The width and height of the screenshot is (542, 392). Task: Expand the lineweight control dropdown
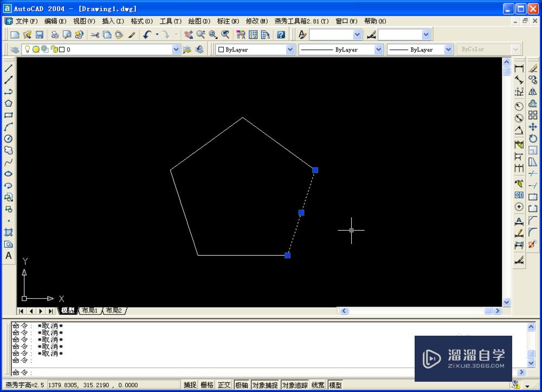coord(449,49)
